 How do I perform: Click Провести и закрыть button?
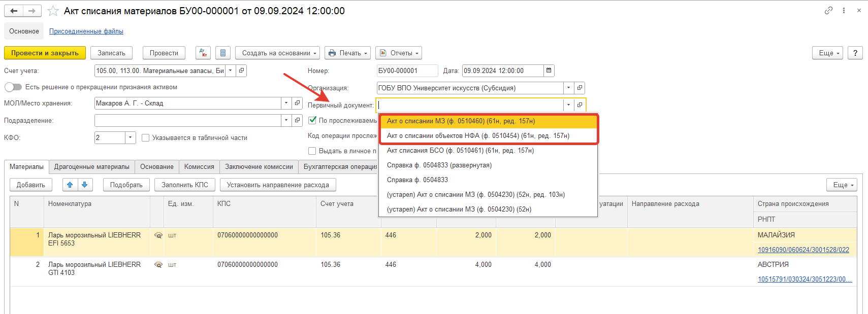45,53
